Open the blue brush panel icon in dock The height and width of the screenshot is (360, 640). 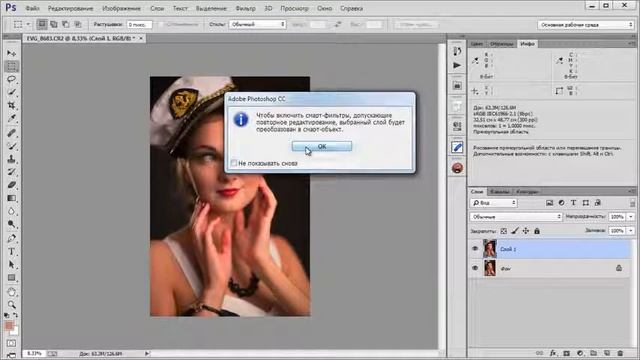[x=457, y=147]
